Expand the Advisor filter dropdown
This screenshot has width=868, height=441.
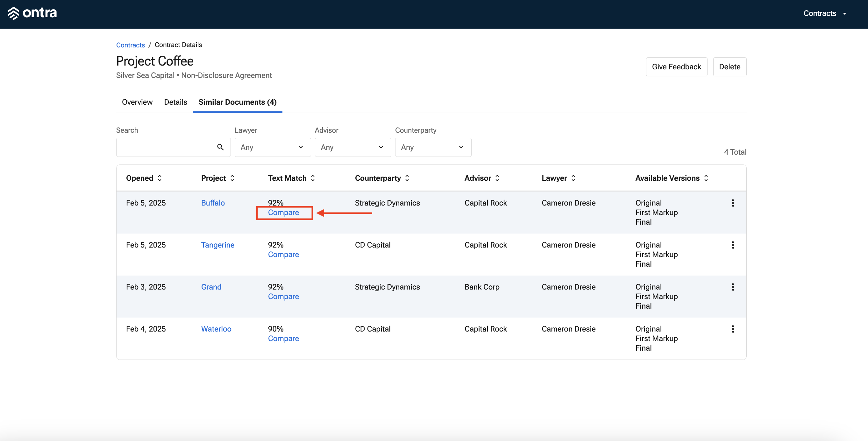pos(353,147)
